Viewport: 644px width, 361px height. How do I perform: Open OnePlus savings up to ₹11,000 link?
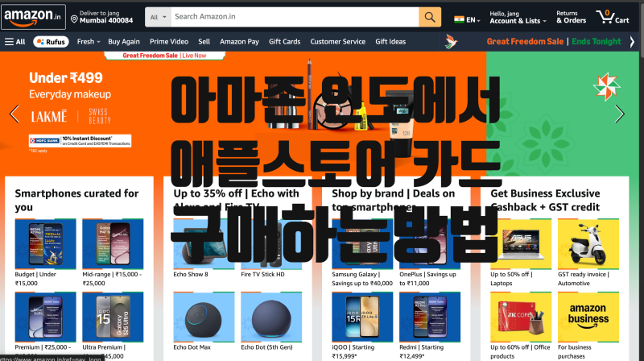click(427, 279)
